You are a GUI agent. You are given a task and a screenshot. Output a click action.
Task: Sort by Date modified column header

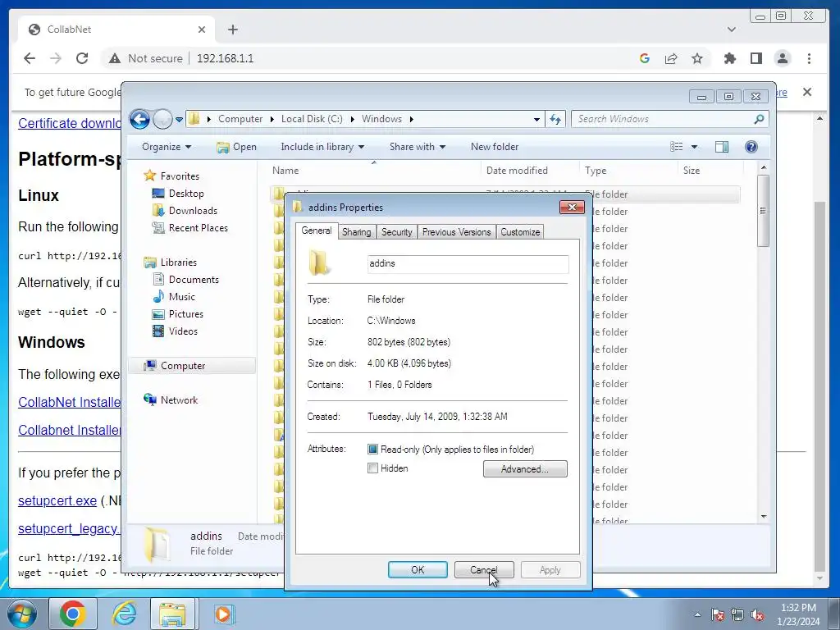tap(517, 171)
